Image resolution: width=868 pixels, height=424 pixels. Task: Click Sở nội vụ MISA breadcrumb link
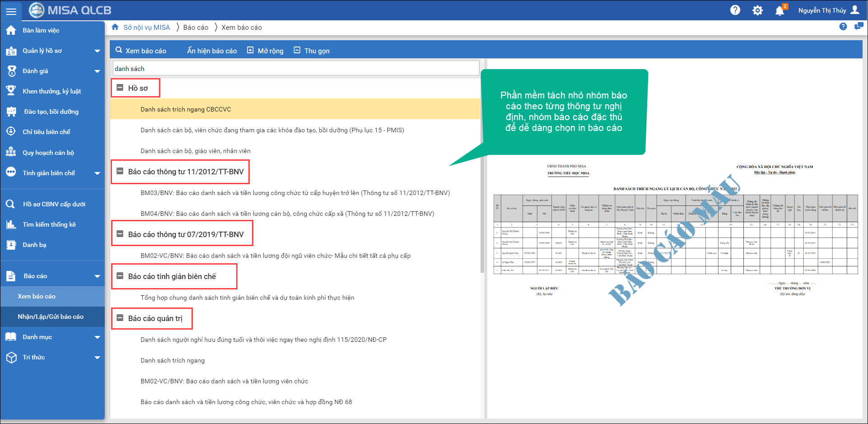[x=147, y=28]
